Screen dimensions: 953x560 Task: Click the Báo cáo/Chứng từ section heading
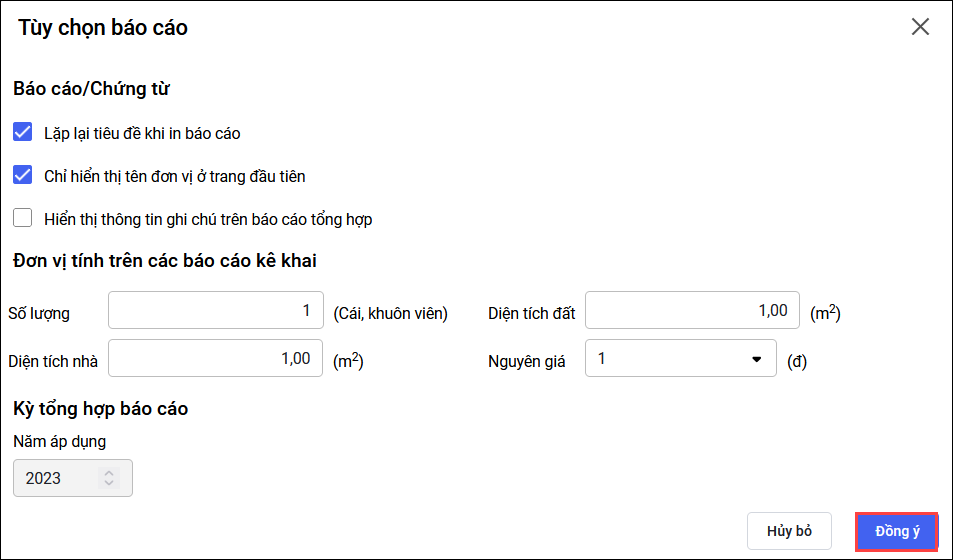tap(92, 89)
